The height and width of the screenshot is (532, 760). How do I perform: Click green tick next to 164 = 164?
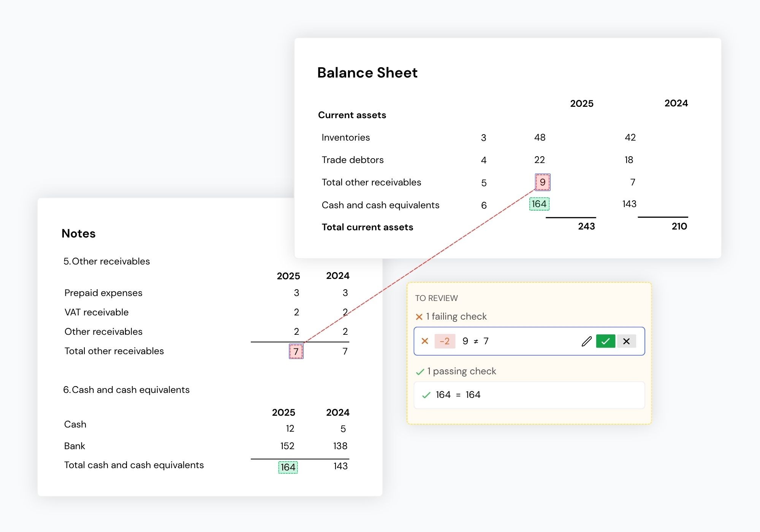click(x=426, y=395)
